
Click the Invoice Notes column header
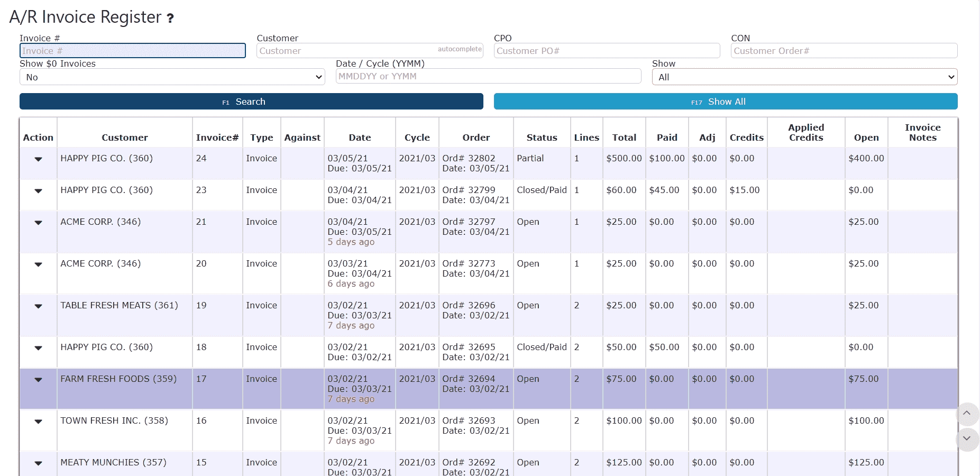[x=923, y=132]
